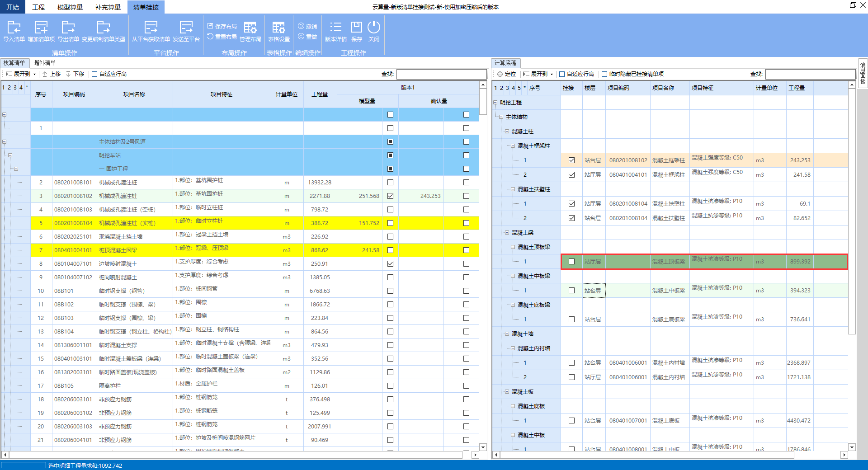Check 确认量 checkbox for row 机械成孔灌注桩 (实桩)

(x=466, y=223)
